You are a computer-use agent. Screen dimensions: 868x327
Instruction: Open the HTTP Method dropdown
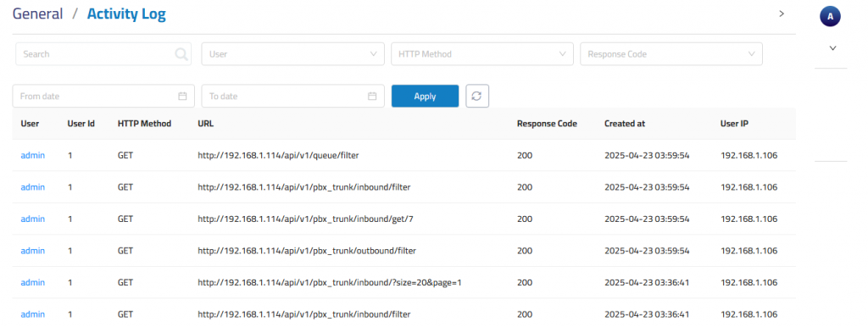(x=482, y=54)
